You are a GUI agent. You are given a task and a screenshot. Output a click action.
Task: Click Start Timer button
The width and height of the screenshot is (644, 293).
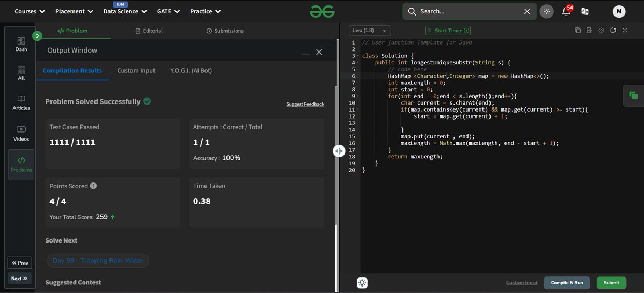tap(448, 31)
